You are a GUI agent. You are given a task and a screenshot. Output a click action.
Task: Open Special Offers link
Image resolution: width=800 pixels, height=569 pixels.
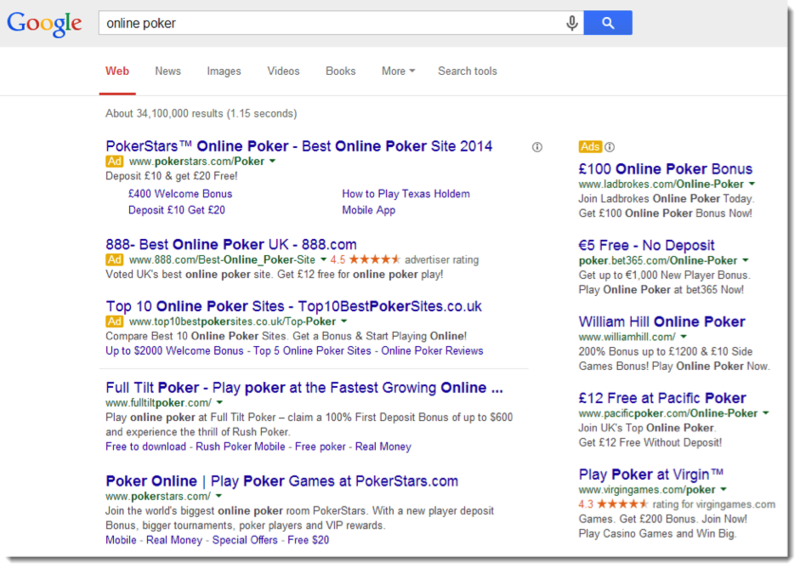(x=245, y=540)
